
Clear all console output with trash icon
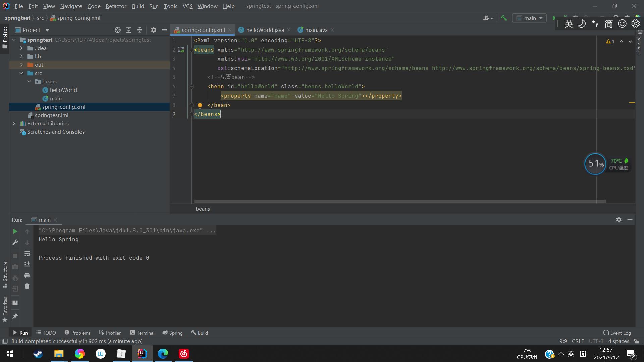27,286
